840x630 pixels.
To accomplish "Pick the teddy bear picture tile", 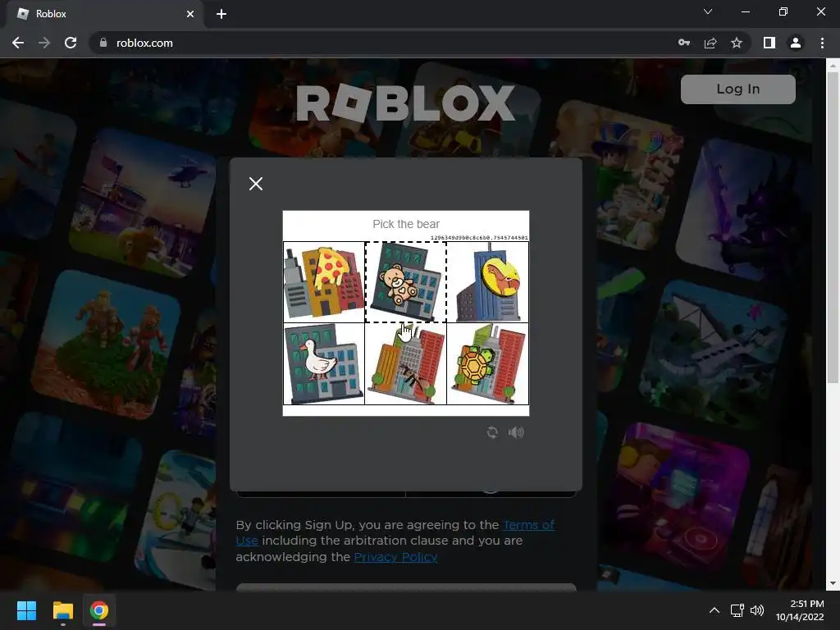I will pos(405,282).
